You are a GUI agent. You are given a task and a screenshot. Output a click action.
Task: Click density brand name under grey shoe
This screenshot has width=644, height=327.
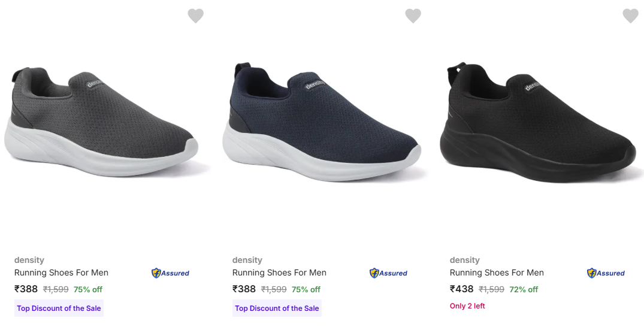click(x=29, y=260)
